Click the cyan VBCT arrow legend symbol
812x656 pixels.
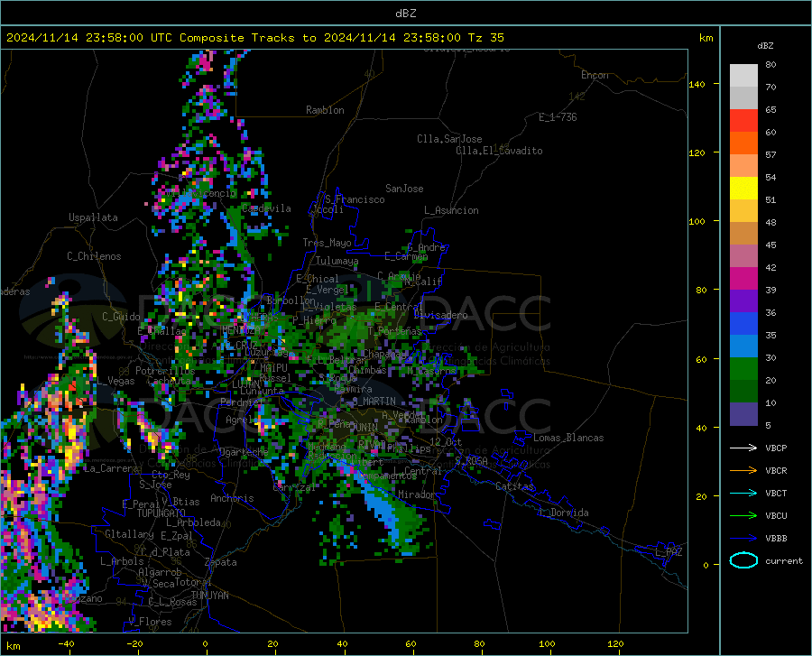743,493
